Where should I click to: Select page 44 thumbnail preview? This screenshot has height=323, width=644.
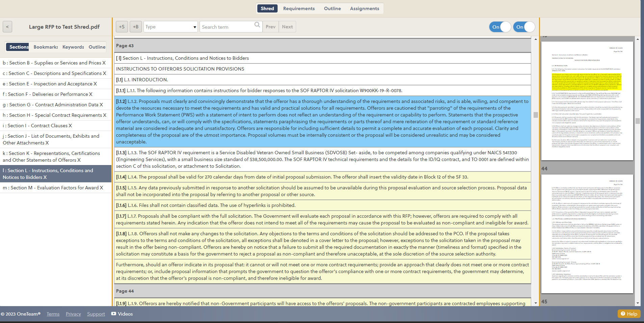point(587,234)
